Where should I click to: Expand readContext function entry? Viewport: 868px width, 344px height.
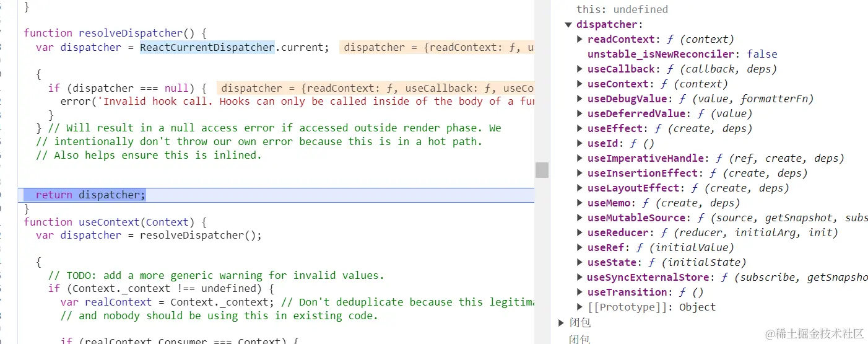580,39
